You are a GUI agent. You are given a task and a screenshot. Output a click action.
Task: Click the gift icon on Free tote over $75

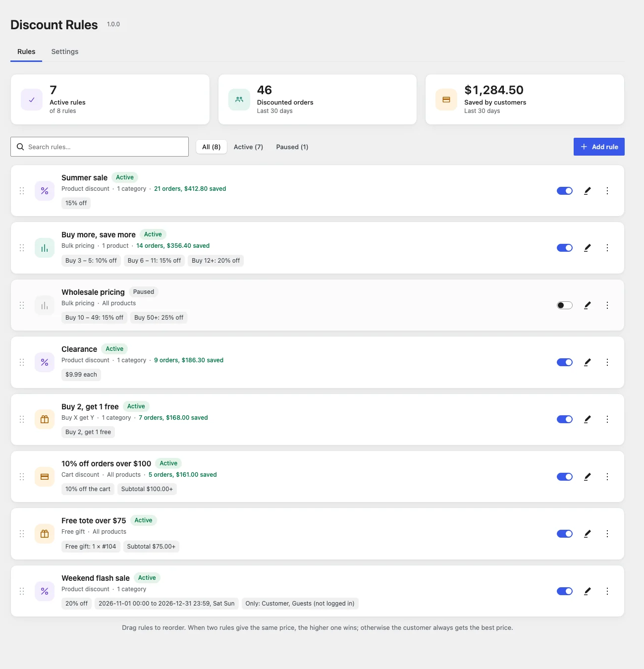pyautogui.click(x=45, y=534)
